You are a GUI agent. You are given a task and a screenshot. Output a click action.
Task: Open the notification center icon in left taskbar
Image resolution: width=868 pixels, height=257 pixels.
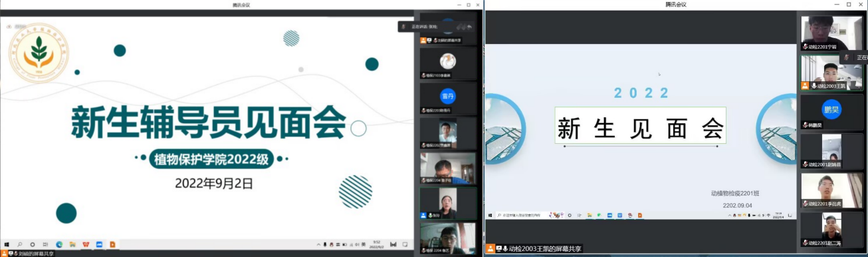[405, 244]
